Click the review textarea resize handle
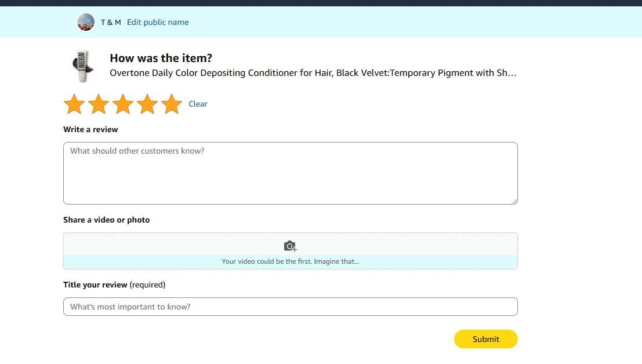This screenshot has height=364, width=642. pyautogui.click(x=514, y=201)
